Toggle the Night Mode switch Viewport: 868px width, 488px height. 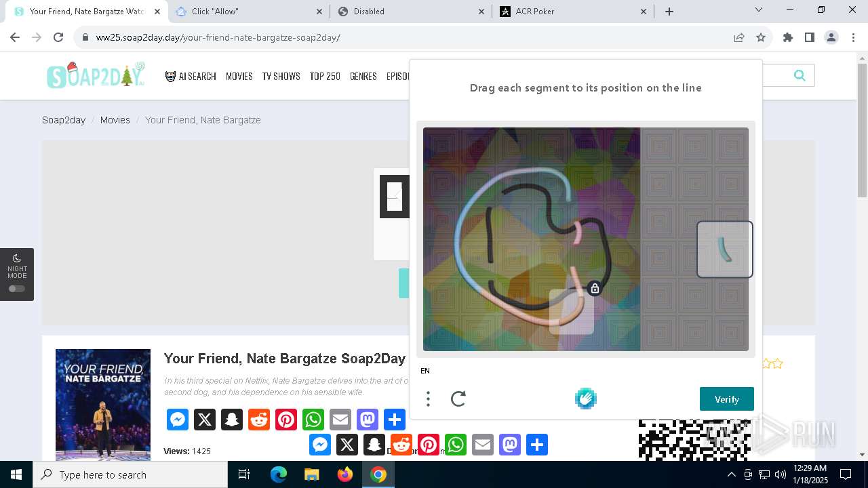[x=17, y=289]
